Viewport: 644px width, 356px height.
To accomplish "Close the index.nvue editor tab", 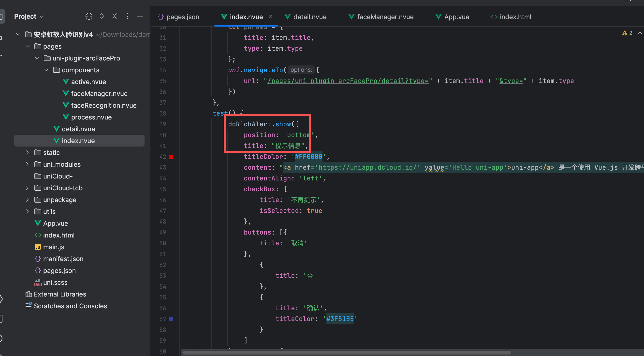I will tap(270, 17).
